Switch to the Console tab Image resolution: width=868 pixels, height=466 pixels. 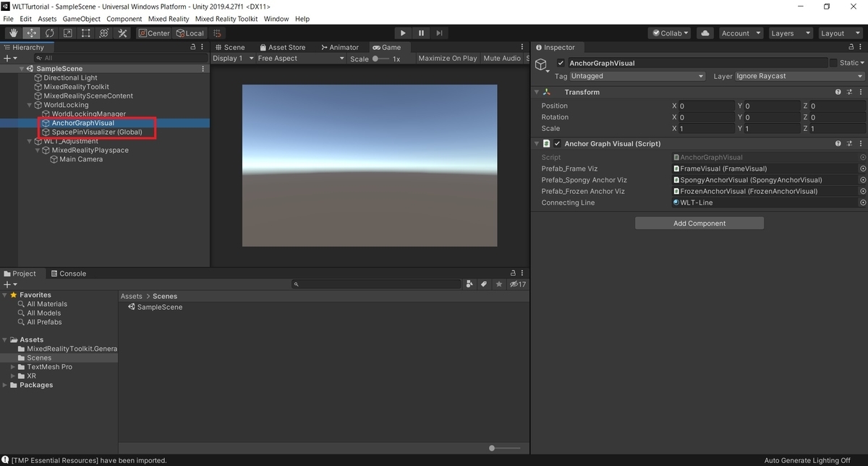67,274
